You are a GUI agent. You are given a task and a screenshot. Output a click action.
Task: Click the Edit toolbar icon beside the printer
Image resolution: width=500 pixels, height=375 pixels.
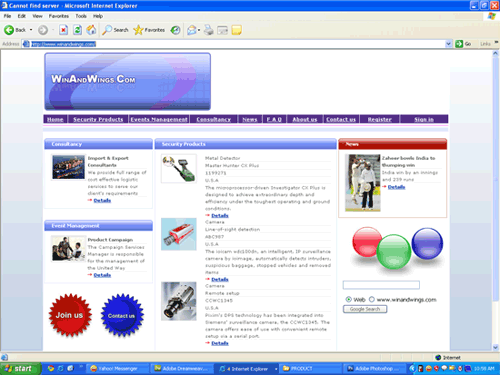[222, 30]
